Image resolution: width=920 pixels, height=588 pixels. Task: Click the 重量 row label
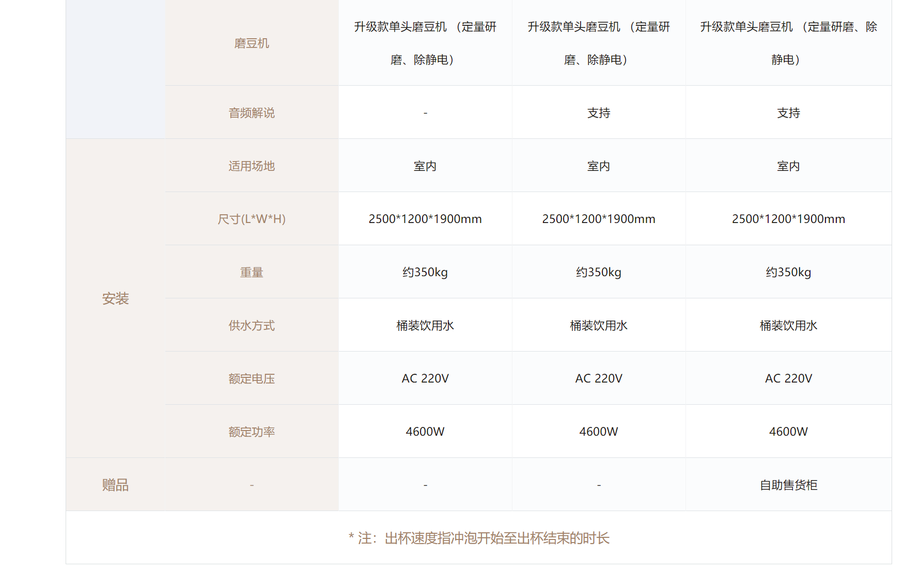252,273
